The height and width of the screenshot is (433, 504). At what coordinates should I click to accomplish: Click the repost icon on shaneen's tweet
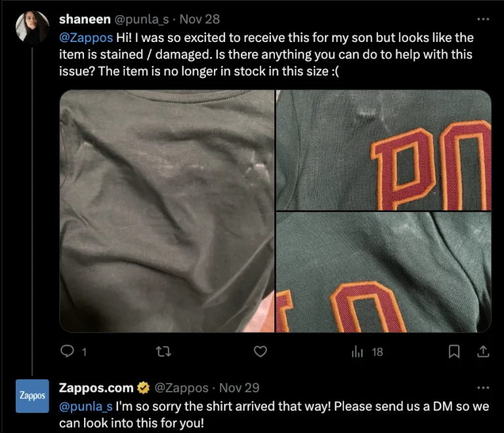click(163, 352)
